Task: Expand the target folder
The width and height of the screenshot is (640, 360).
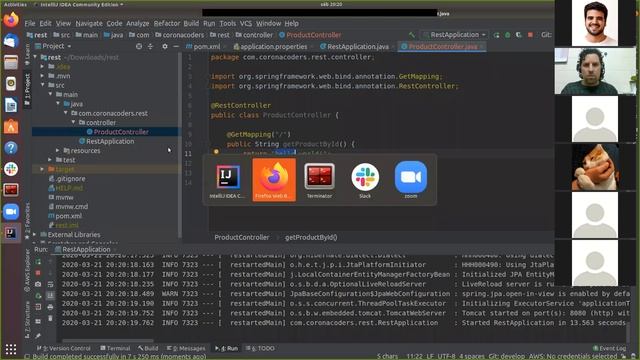Action: [43, 169]
